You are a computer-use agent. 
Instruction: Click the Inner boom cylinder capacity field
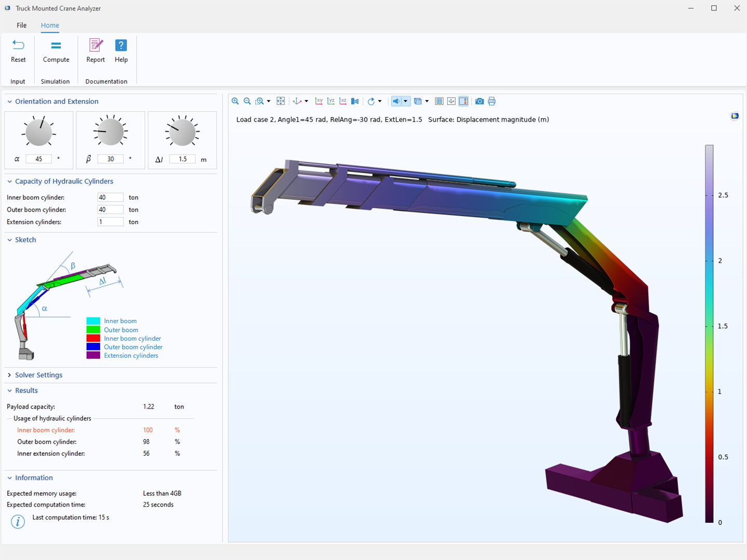(110, 198)
